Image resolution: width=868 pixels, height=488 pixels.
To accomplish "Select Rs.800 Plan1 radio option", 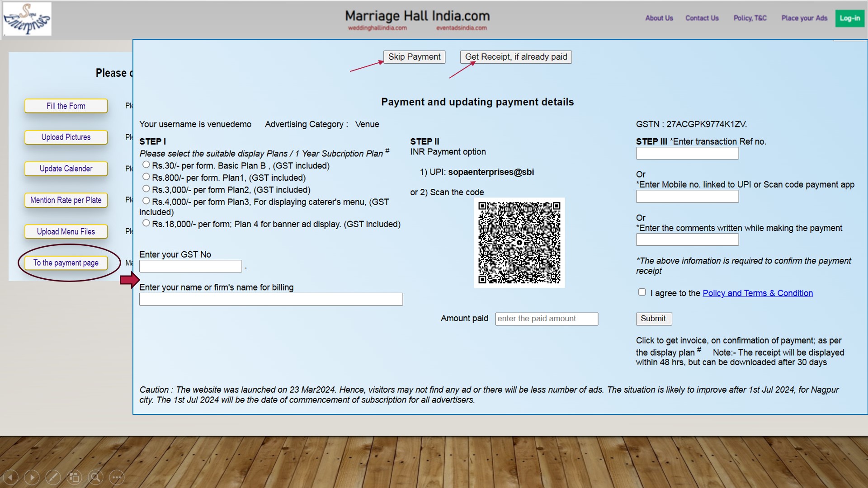I will point(146,177).
